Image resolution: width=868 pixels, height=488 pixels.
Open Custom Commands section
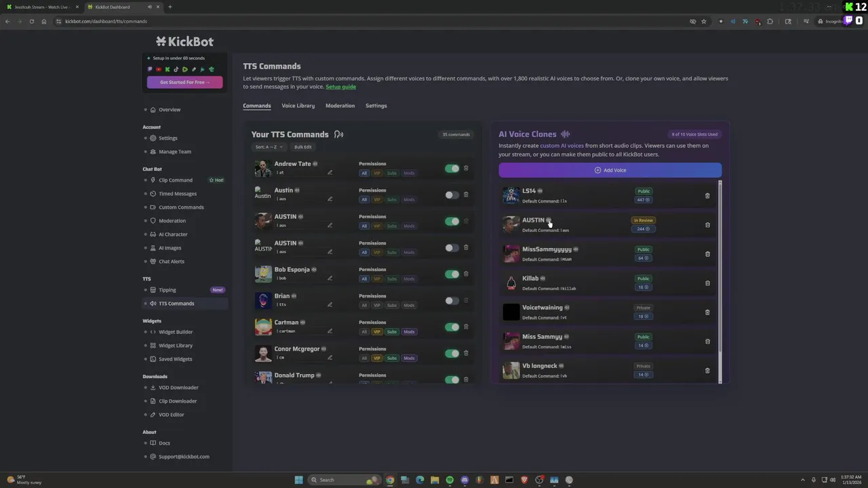(x=181, y=207)
